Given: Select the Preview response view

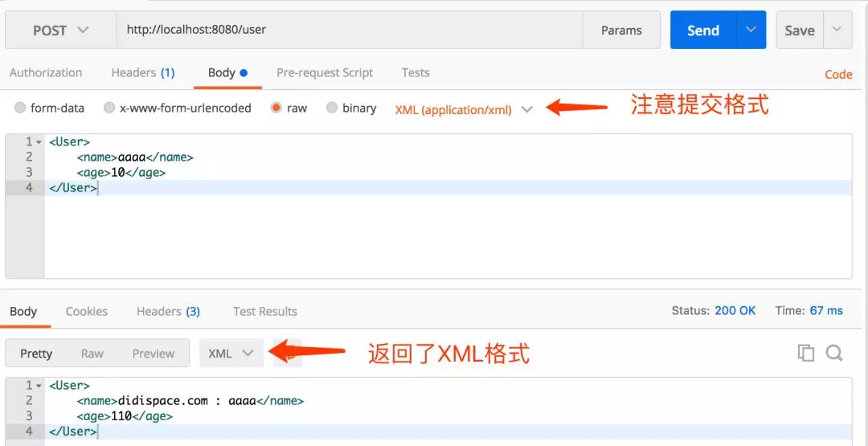Looking at the screenshot, I should [154, 353].
